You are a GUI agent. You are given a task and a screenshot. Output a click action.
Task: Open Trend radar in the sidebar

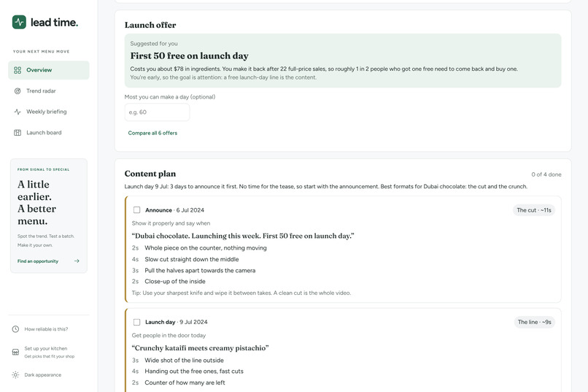(49, 91)
